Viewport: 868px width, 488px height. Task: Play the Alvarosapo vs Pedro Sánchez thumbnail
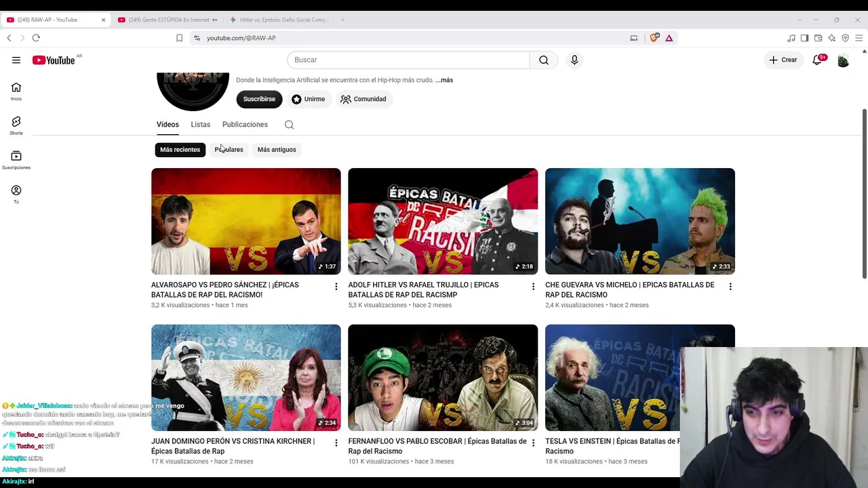[x=246, y=222]
